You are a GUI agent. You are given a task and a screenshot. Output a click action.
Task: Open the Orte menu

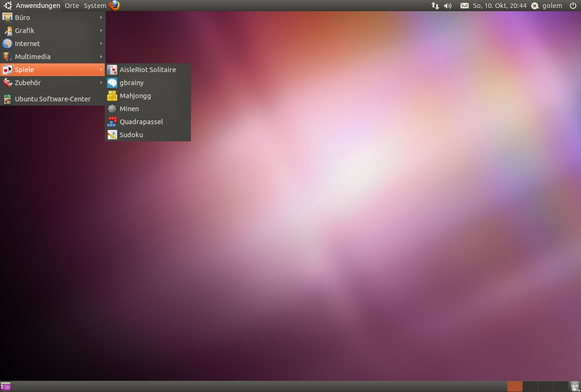[x=72, y=6]
